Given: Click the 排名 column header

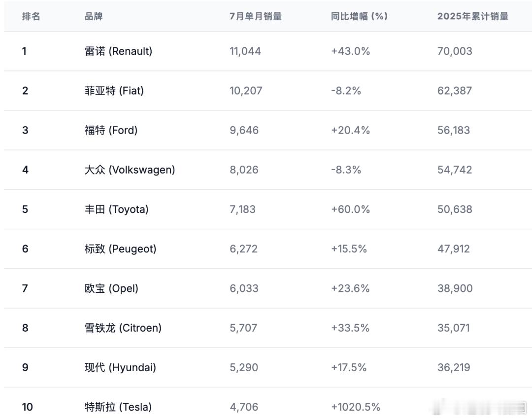Looking at the screenshot, I should pyautogui.click(x=31, y=16).
